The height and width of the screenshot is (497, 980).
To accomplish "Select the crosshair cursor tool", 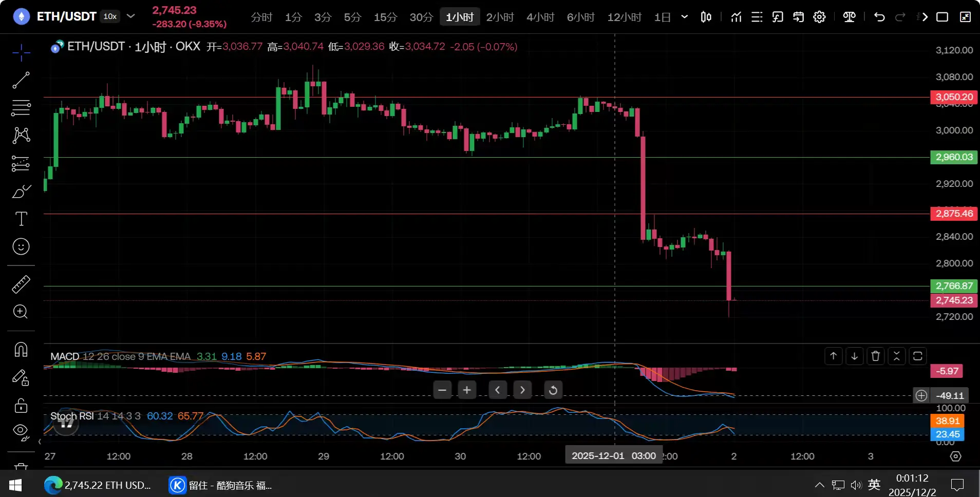I will click(x=21, y=52).
